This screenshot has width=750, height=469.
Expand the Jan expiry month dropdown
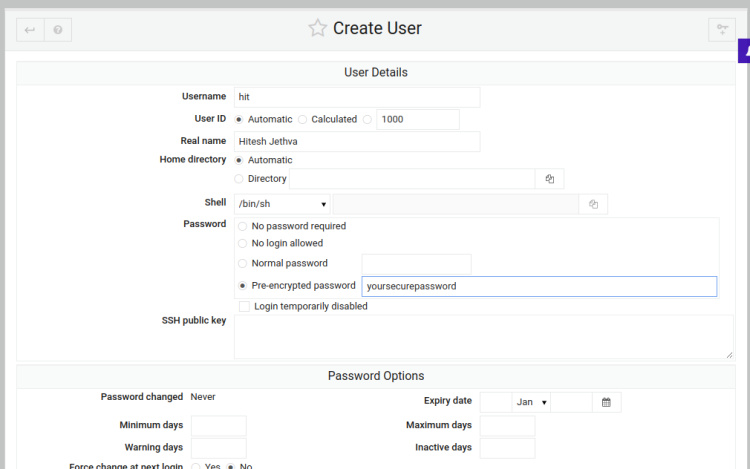[x=530, y=402]
